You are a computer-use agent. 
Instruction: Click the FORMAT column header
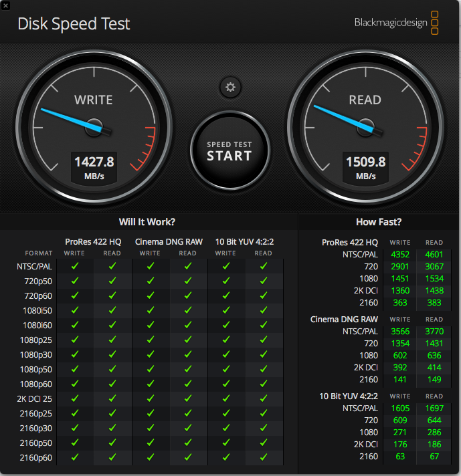pos(39,253)
